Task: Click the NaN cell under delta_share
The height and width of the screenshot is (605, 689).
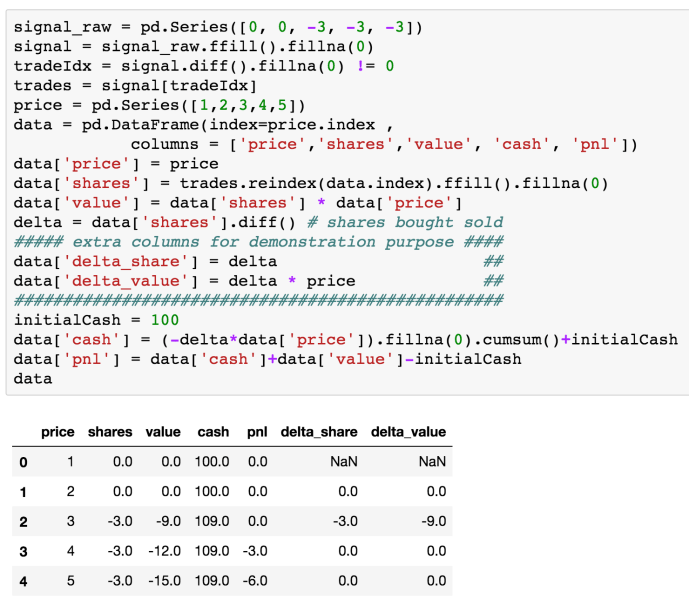Action: 344,462
